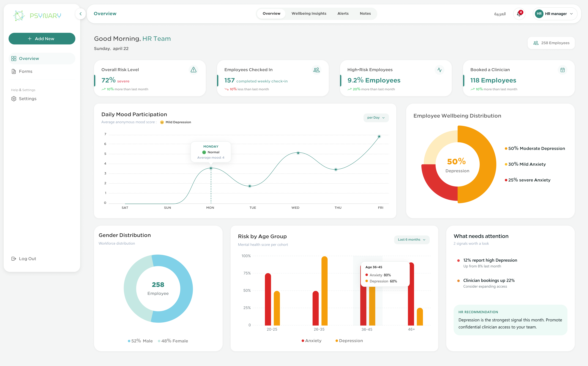This screenshot has width=588, height=366.
Task: Click the Wednesday data point on mood chart
Action: (x=298, y=153)
